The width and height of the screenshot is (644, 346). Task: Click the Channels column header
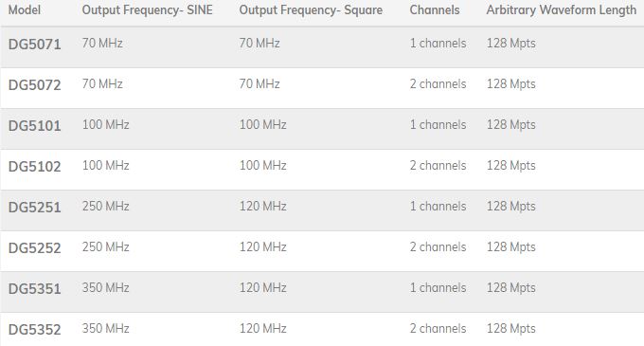(x=435, y=9)
